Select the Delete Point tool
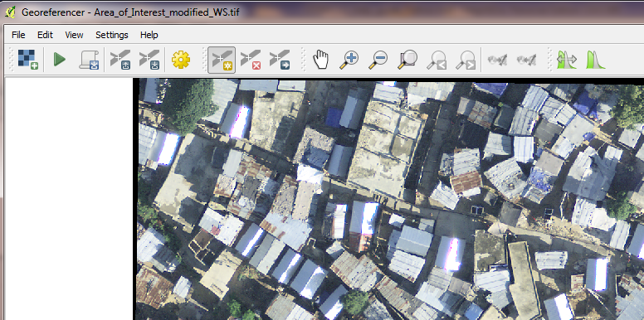The width and height of the screenshot is (644, 320). (x=251, y=60)
